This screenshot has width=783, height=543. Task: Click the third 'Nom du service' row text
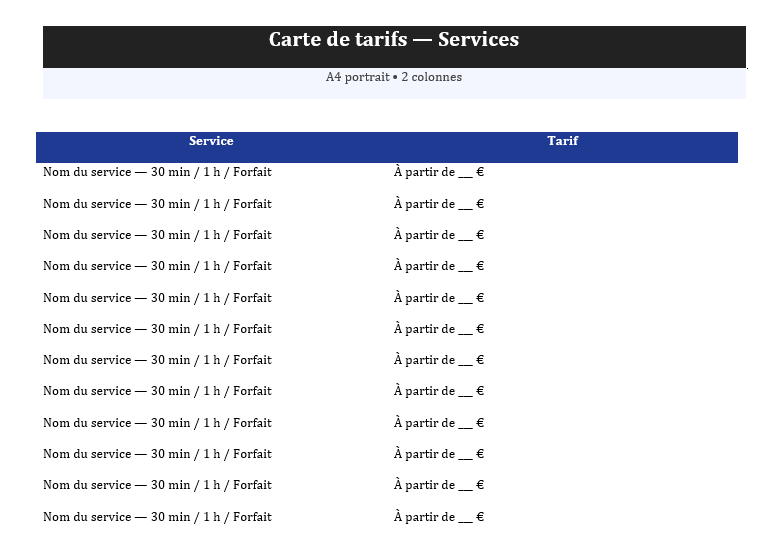coord(157,235)
